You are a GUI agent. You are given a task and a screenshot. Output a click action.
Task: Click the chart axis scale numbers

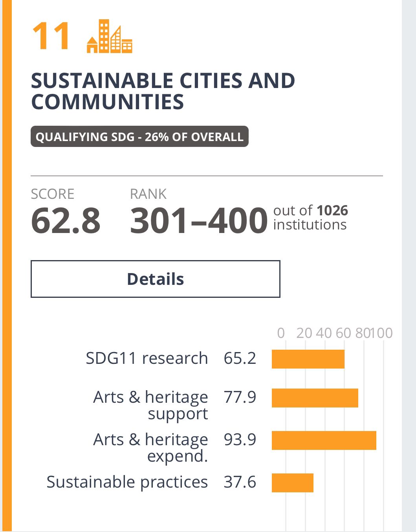point(335,333)
